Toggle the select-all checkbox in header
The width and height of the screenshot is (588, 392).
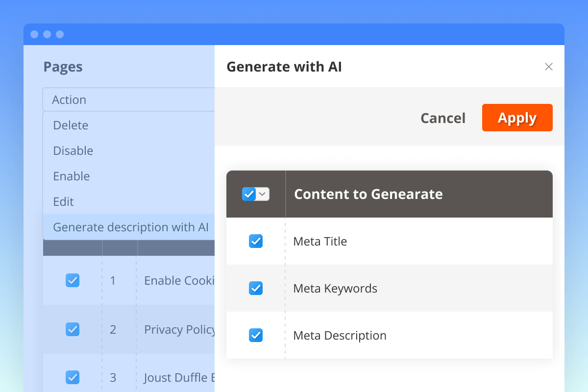coord(249,194)
